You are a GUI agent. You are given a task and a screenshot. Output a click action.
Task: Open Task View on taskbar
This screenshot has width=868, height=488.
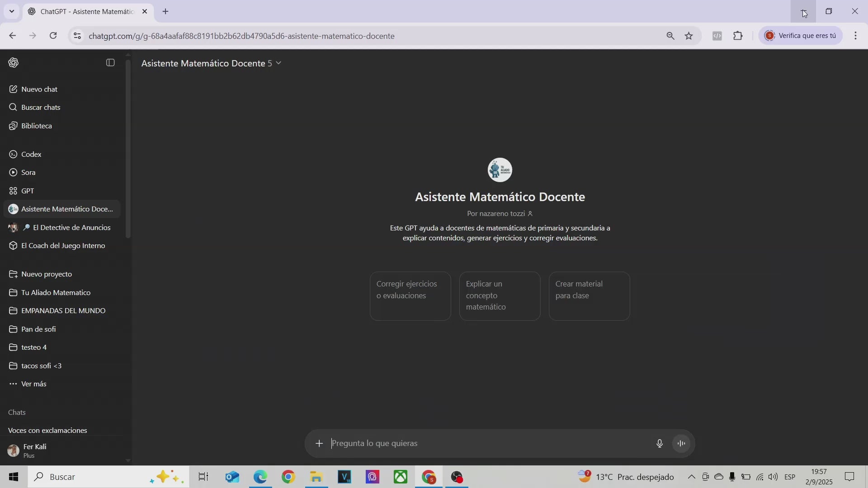[x=203, y=477]
